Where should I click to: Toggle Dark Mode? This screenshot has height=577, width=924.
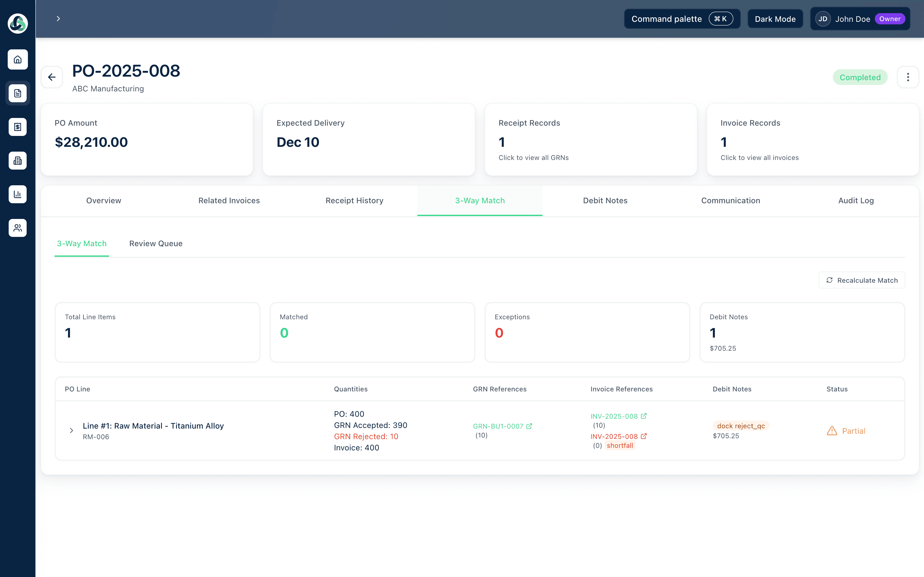(x=775, y=18)
